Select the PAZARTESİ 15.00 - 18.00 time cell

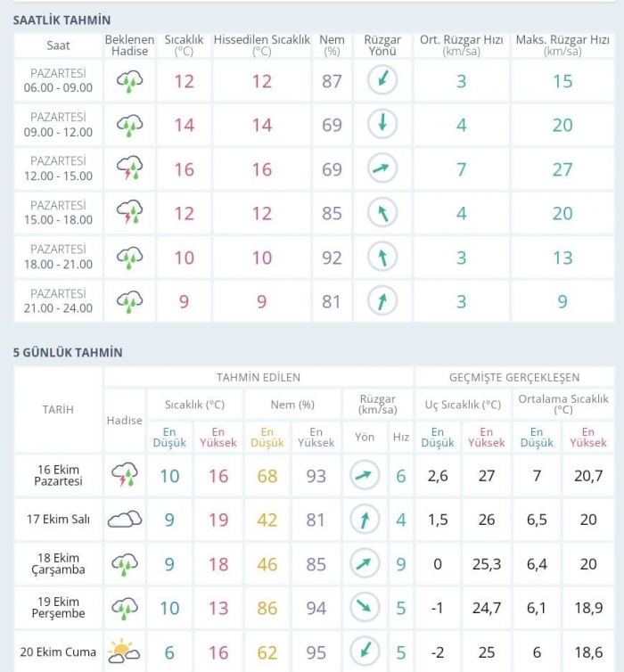pyautogui.click(x=58, y=213)
